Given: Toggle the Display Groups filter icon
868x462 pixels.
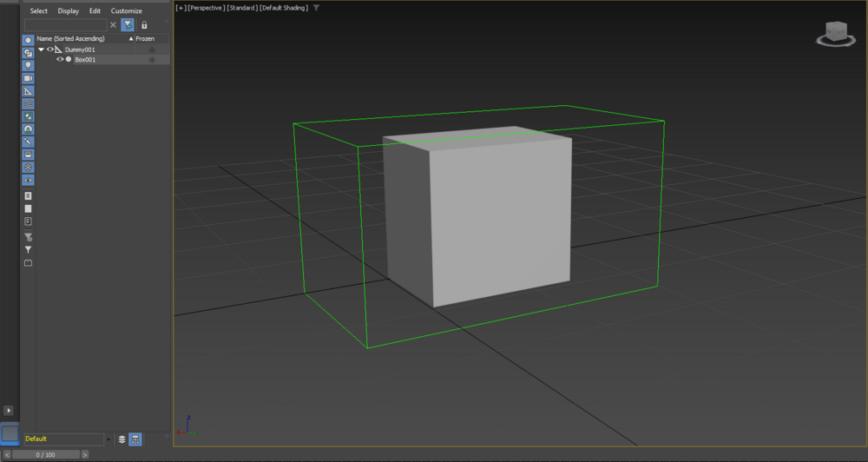Looking at the screenshot, I should pos(29,117).
